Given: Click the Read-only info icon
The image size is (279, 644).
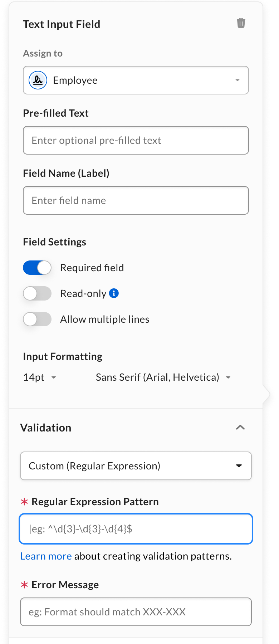Looking at the screenshot, I should 114,293.
